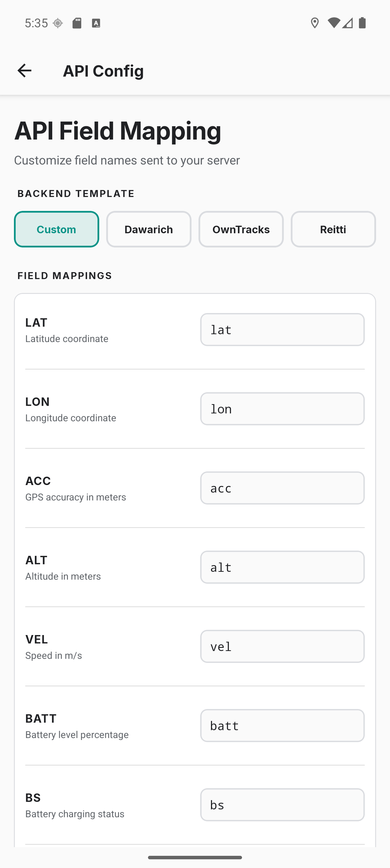
Task: Click the lon field input box
Action: tap(282, 409)
